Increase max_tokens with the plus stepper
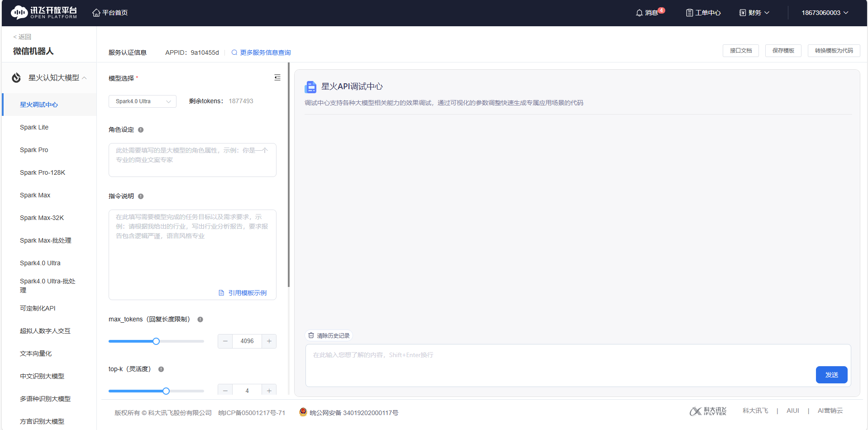This screenshot has height=430, width=868. pyautogui.click(x=269, y=341)
